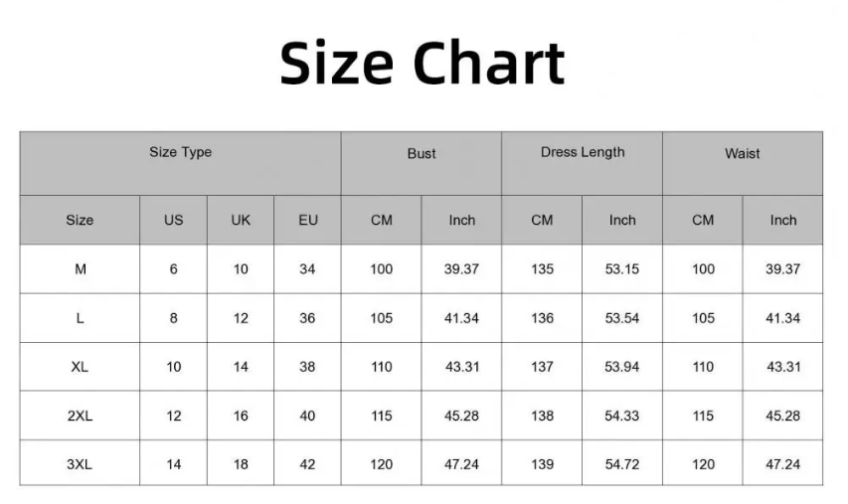Screen dimensions: 848x504
Task: Click the L size row label
Action: (80, 318)
